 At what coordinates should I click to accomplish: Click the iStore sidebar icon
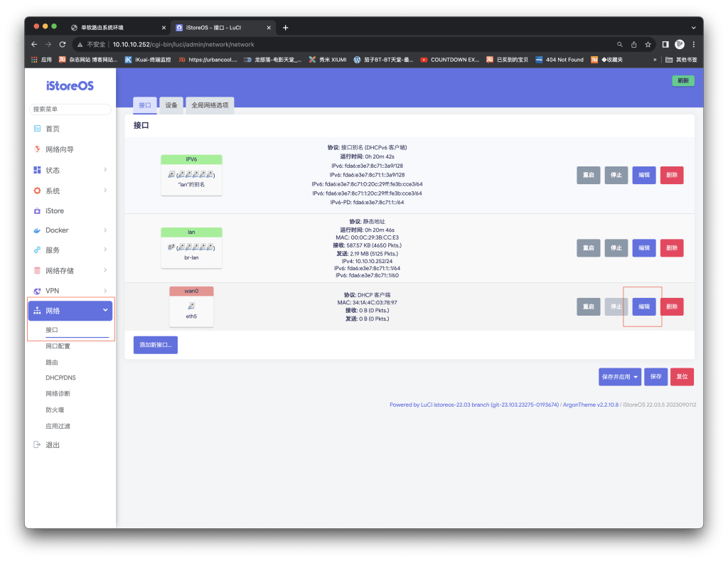coord(37,211)
